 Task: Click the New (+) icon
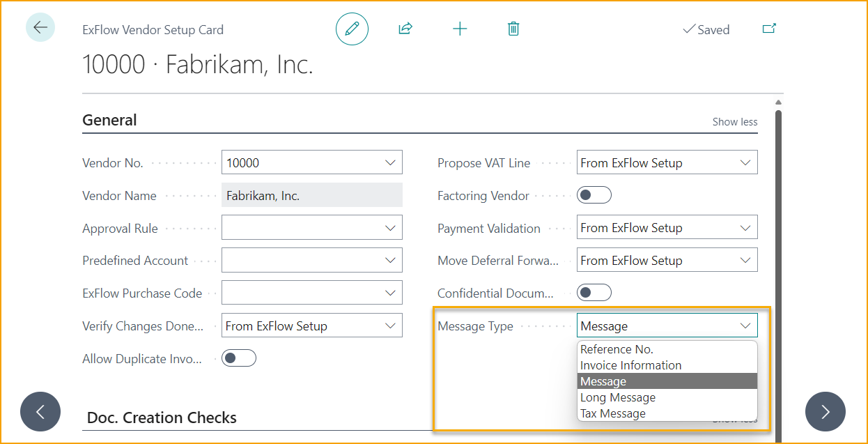[460, 29]
